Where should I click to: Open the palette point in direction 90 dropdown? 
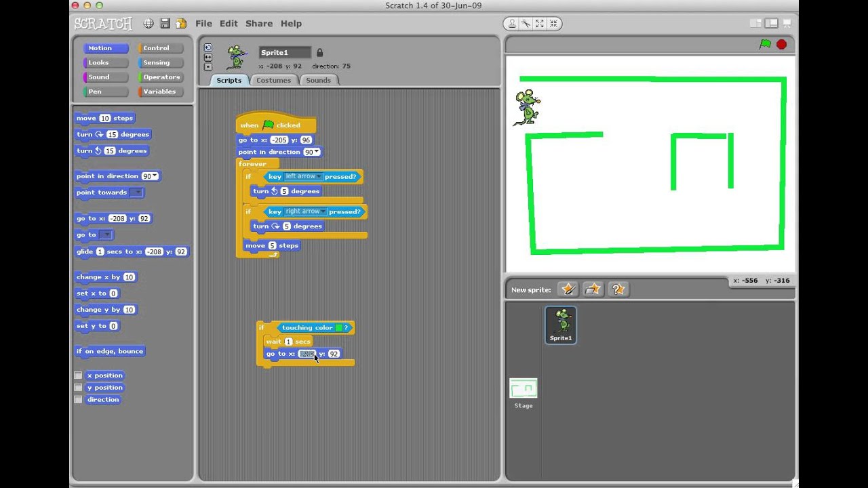(155, 176)
